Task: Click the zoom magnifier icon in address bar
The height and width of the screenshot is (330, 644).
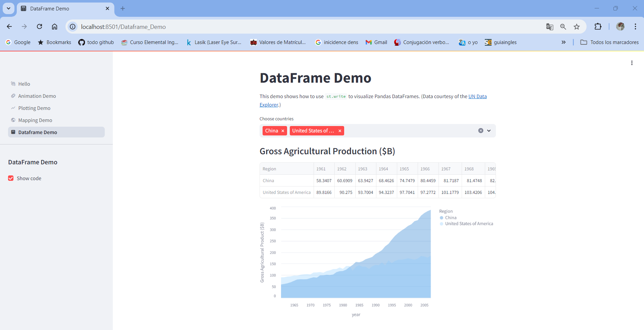Action: pyautogui.click(x=563, y=27)
